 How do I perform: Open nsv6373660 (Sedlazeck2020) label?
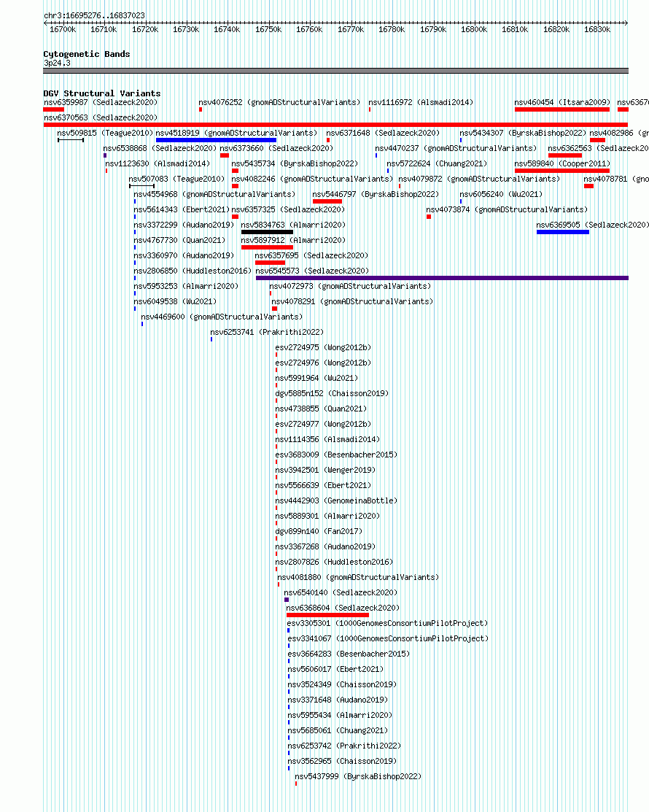276,148
